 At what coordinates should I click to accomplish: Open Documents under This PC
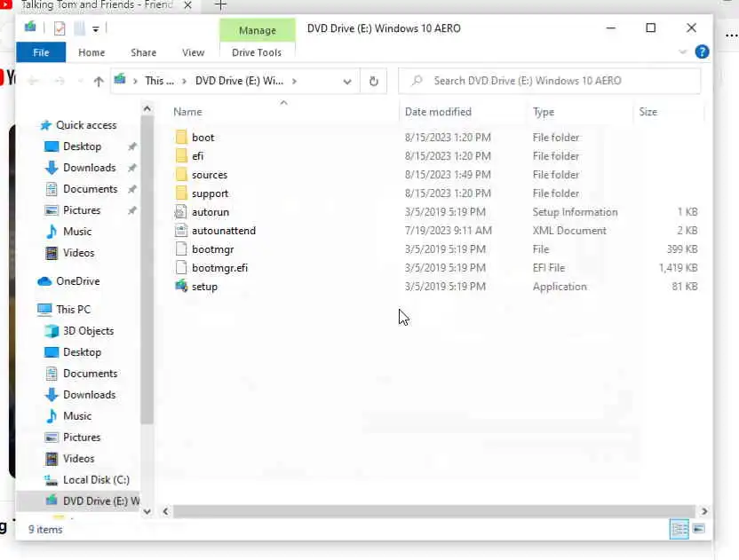tap(90, 374)
